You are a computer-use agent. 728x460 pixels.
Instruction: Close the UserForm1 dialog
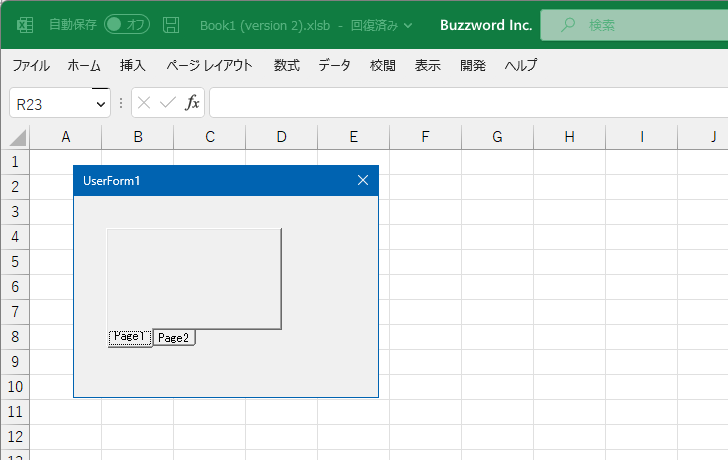pyautogui.click(x=363, y=180)
